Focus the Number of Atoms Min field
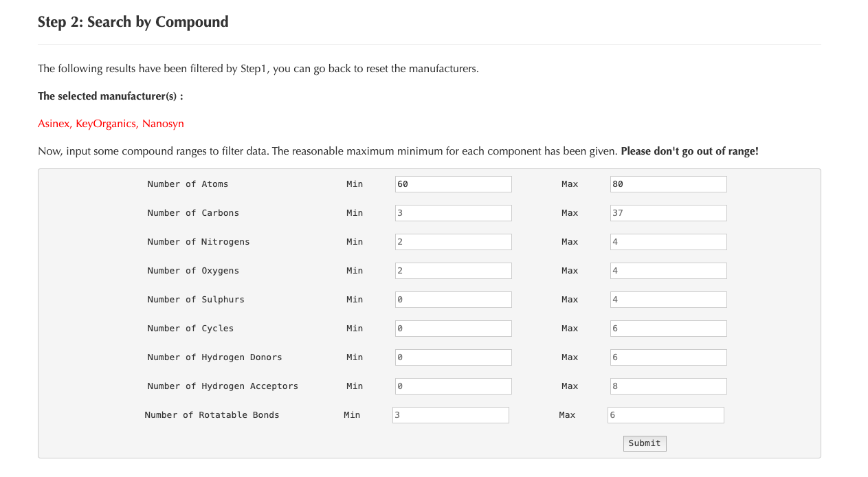 pyautogui.click(x=453, y=184)
